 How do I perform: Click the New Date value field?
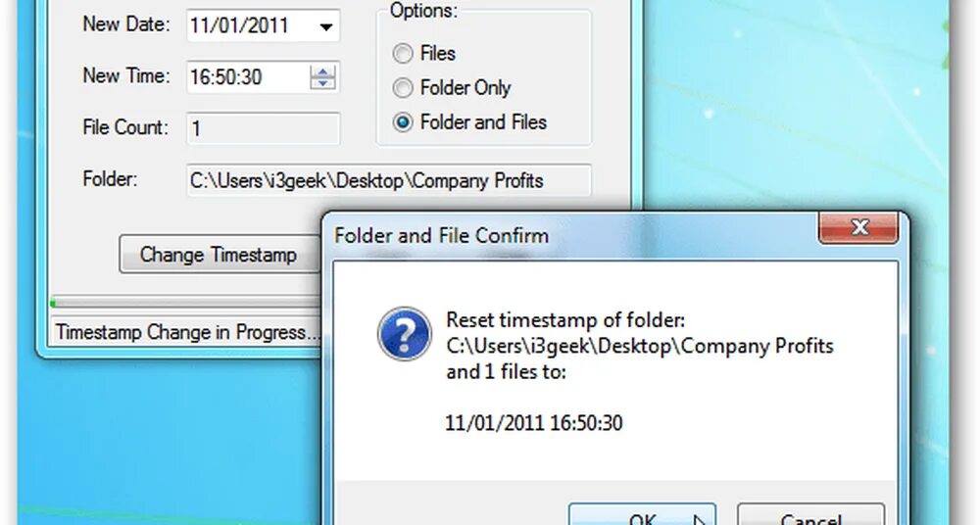click(x=250, y=25)
